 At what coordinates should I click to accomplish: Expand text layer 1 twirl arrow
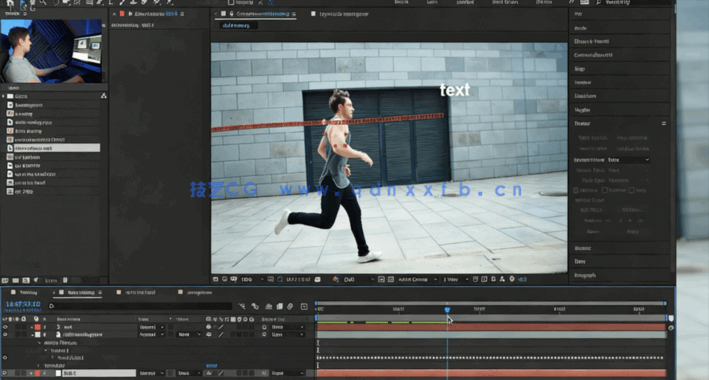click(32, 327)
